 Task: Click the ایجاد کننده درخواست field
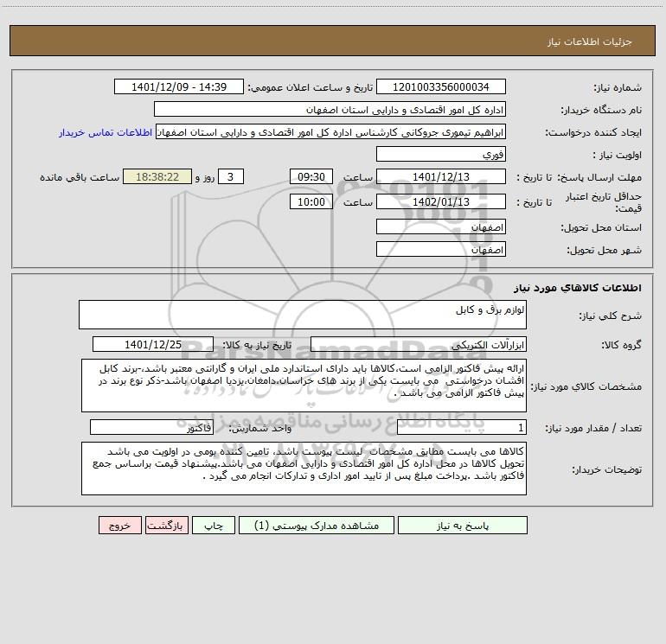click(331, 131)
